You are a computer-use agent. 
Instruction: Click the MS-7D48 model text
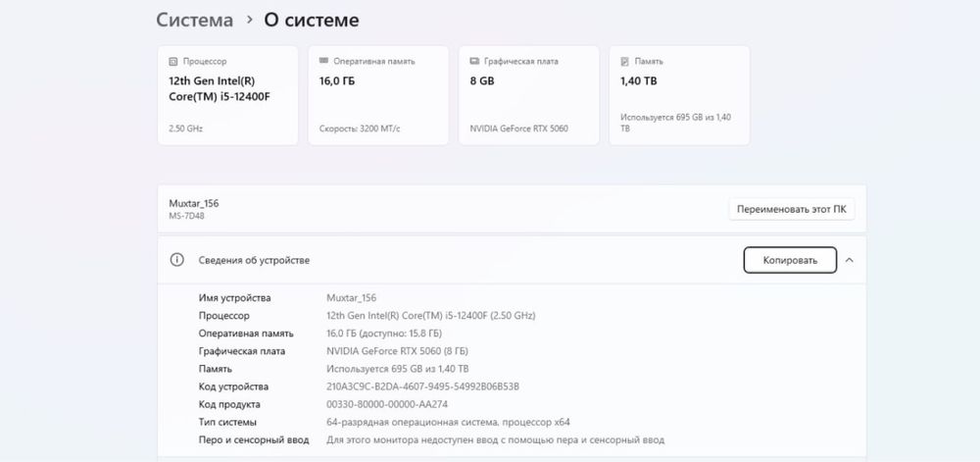click(186, 216)
